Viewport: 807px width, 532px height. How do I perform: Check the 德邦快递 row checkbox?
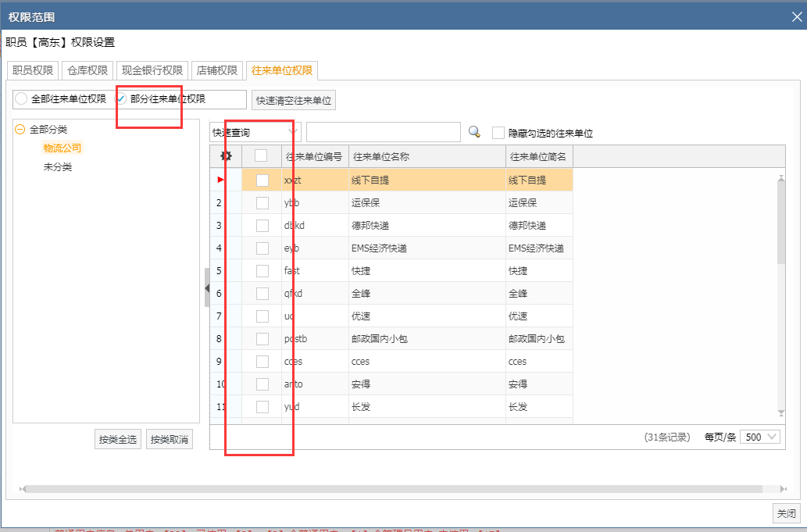point(262,225)
